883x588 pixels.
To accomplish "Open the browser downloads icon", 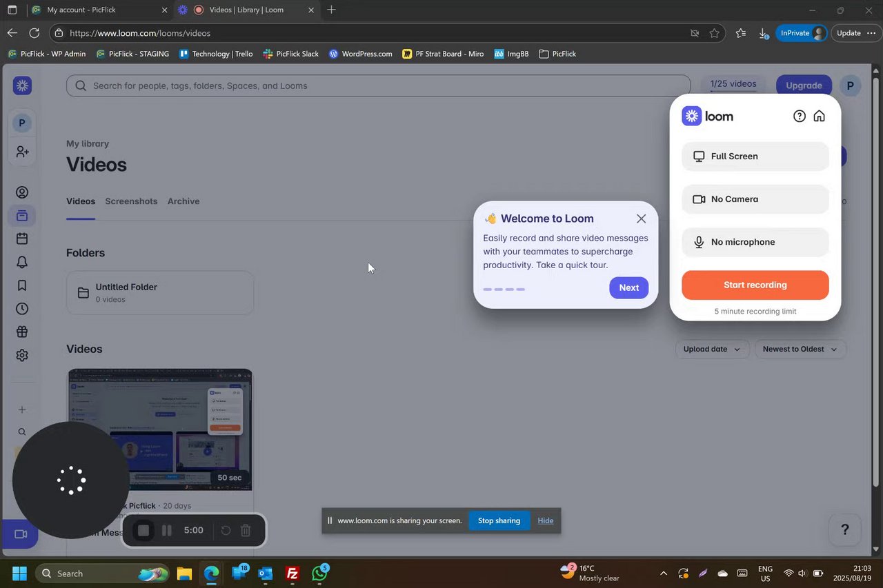I will pos(763,33).
